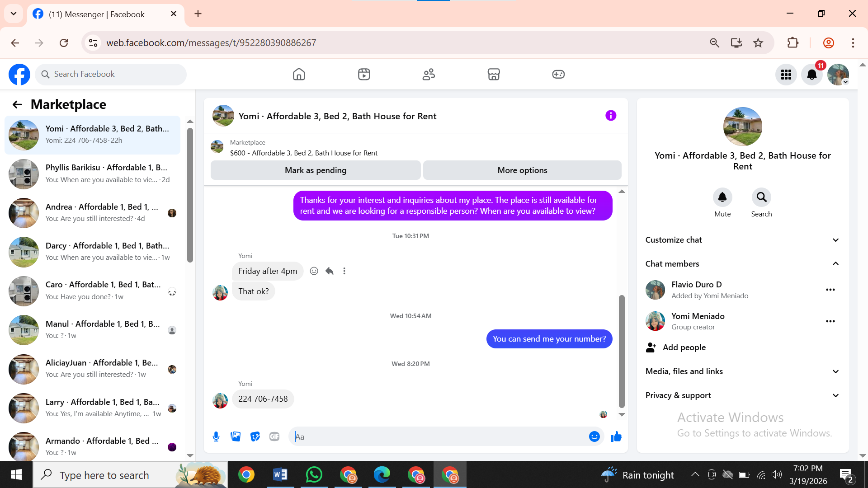
Task: Click Add people to chat
Action: tap(684, 347)
